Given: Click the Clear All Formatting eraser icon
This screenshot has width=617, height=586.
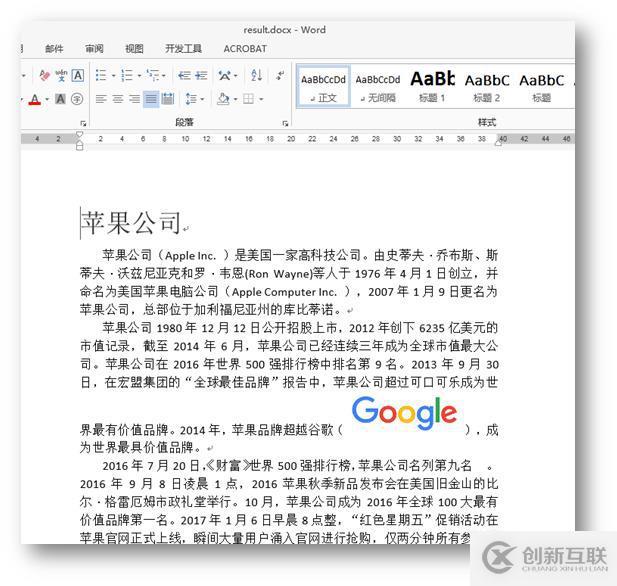Looking at the screenshot, I should point(44,75).
